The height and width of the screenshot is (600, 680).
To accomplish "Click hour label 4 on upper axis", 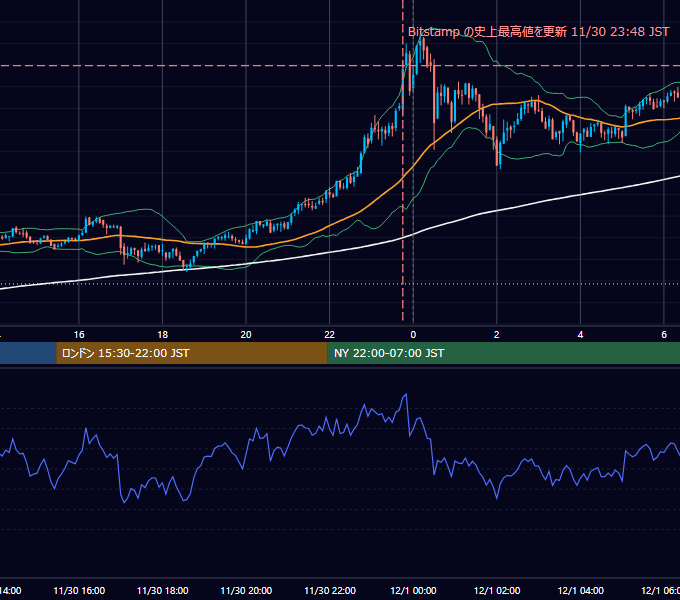I will point(580,335).
